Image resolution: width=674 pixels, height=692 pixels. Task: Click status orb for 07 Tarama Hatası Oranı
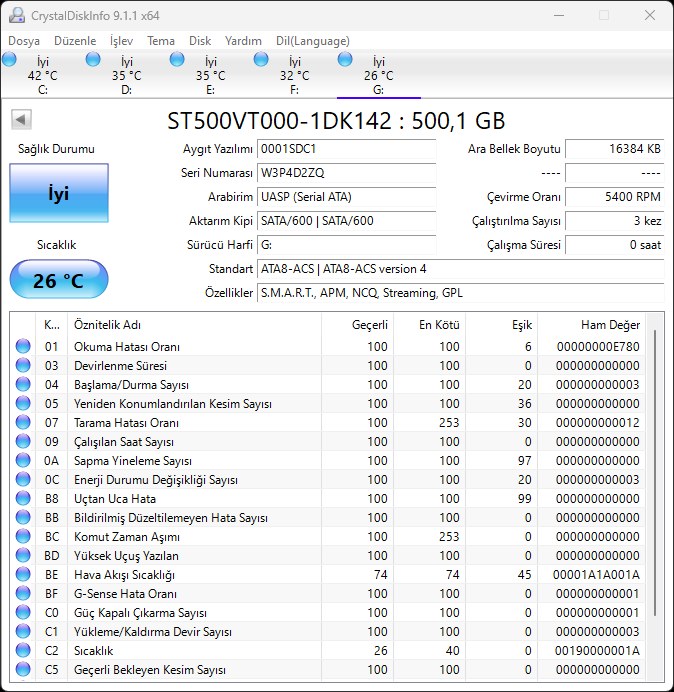coord(23,422)
